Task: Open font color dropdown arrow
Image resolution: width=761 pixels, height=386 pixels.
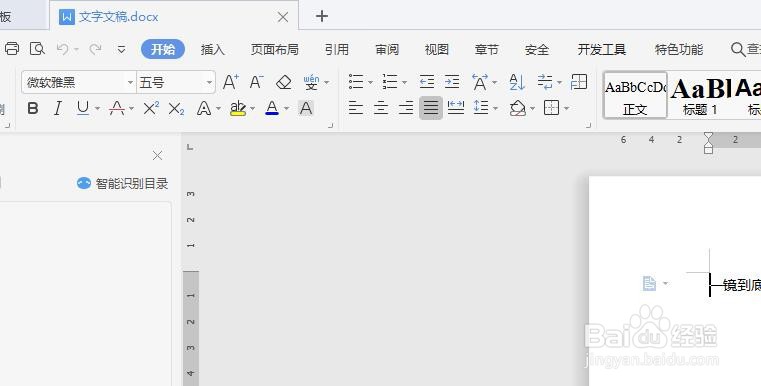Action: tap(286, 109)
